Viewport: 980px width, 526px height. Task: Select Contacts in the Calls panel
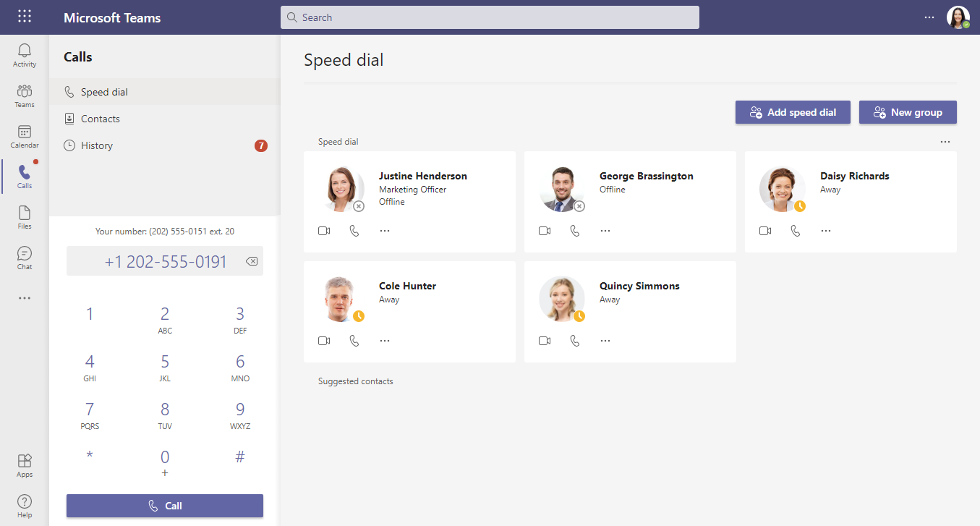101,119
